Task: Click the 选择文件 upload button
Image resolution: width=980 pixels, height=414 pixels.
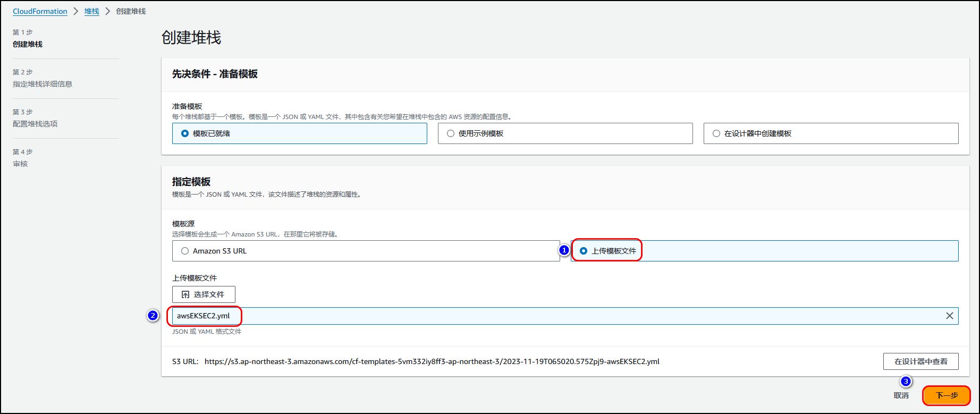Action: [204, 294]
